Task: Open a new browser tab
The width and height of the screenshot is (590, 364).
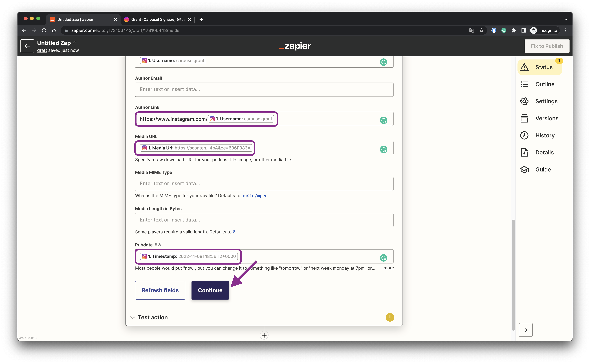Action: pos(201,20)
